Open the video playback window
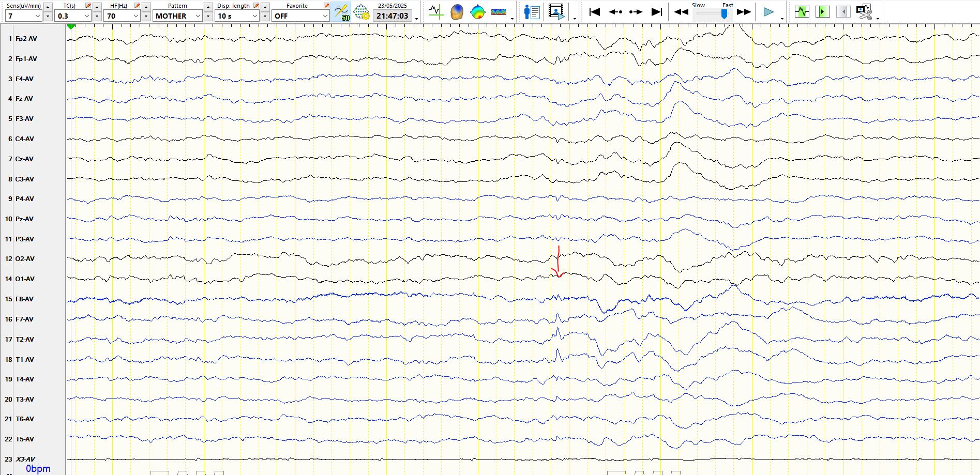 (556, 11)
